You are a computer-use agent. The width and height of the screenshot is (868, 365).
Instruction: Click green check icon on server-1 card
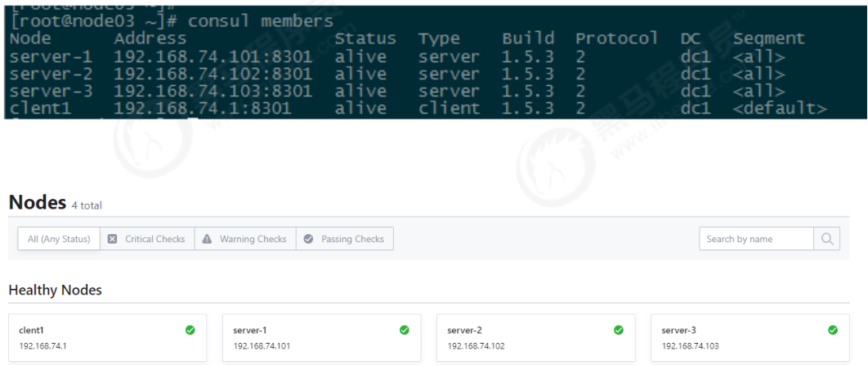pos(404,330)
